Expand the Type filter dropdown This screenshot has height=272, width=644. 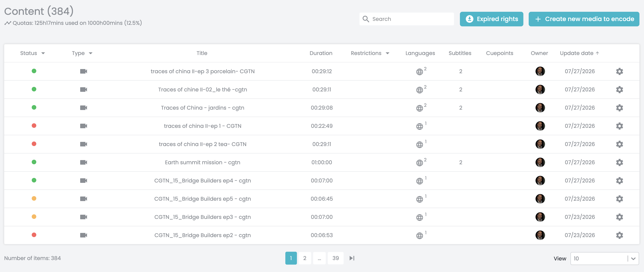[x=90, y=53]
